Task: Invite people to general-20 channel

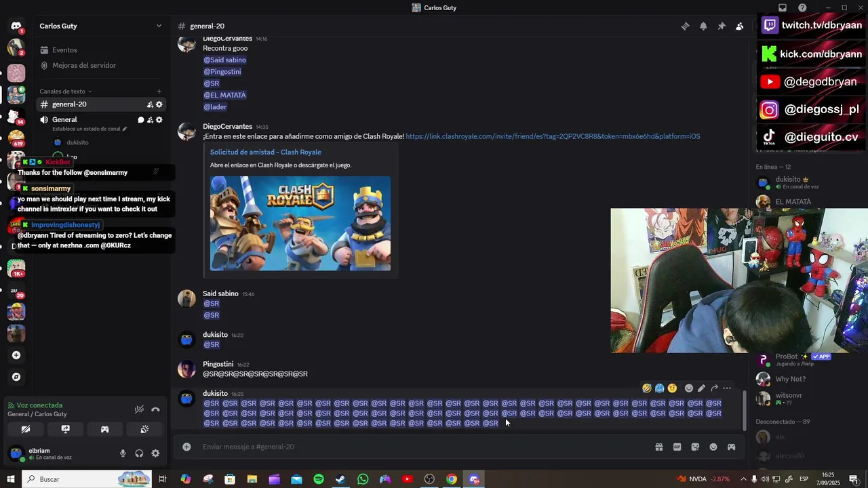Action: coord(150,104)
